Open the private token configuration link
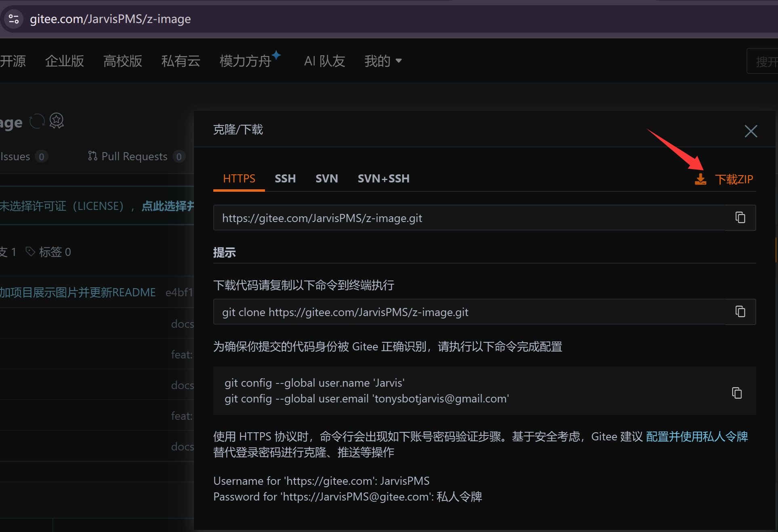778x532 pixels. 697,436
